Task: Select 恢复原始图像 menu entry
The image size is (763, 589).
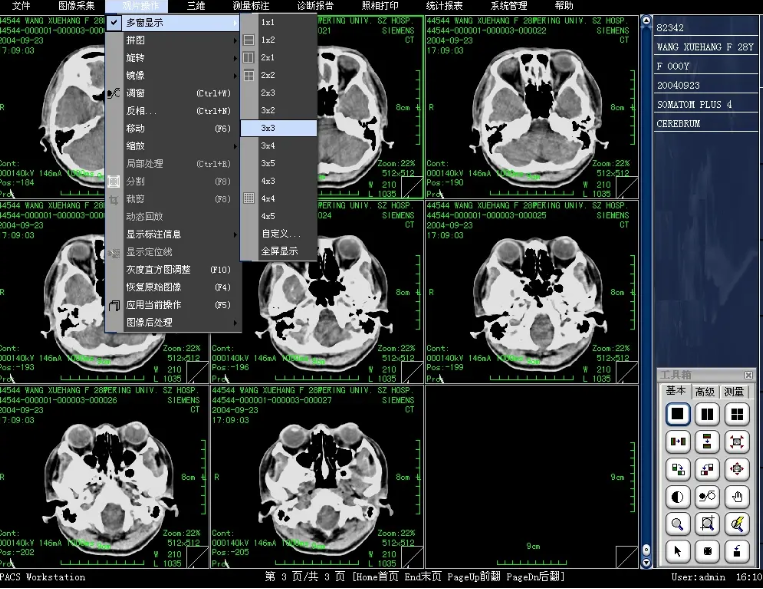Action: [174, 287]
